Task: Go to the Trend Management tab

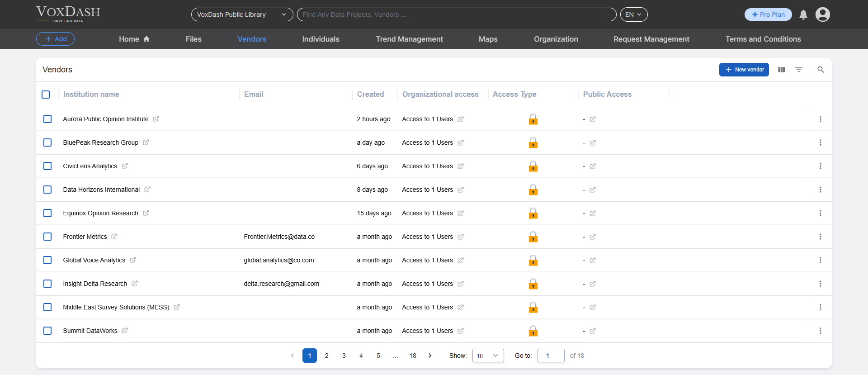Action: click(409, 39)
